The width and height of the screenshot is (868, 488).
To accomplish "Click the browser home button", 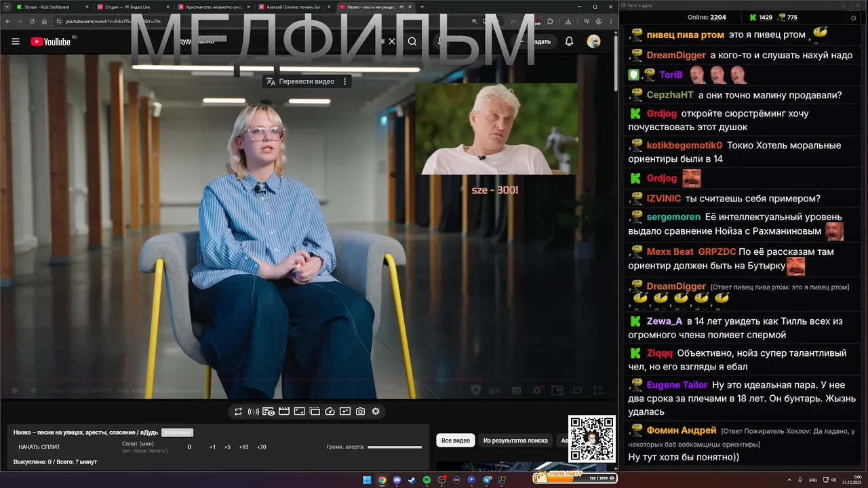I will coord(44,21).
